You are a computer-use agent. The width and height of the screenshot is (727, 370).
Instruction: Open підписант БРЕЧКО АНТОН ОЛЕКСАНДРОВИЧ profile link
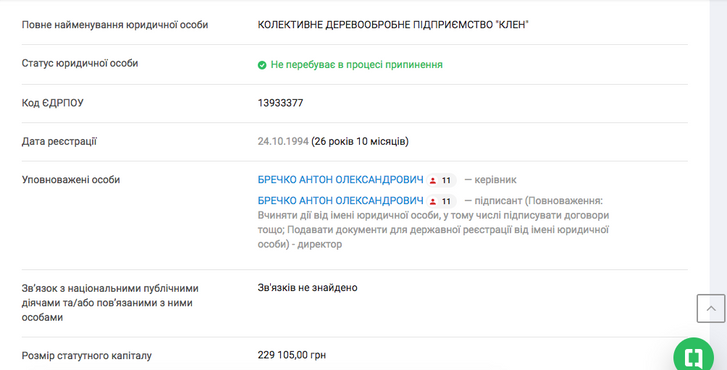click(340, 201)
